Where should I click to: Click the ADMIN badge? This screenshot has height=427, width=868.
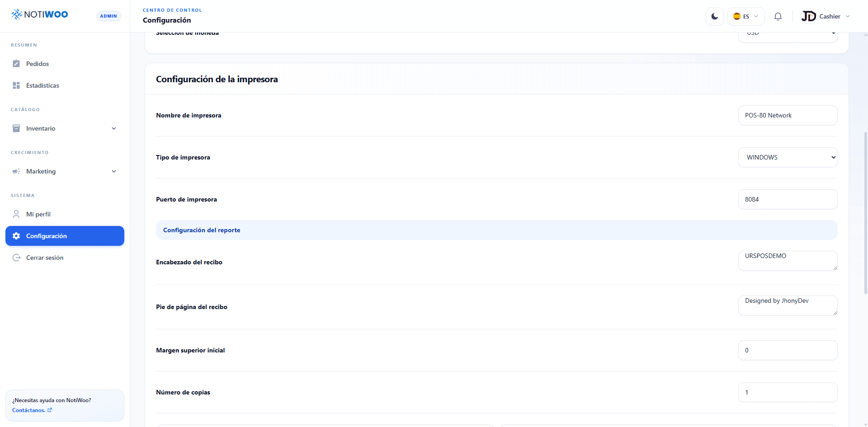(x=108, y=16)
